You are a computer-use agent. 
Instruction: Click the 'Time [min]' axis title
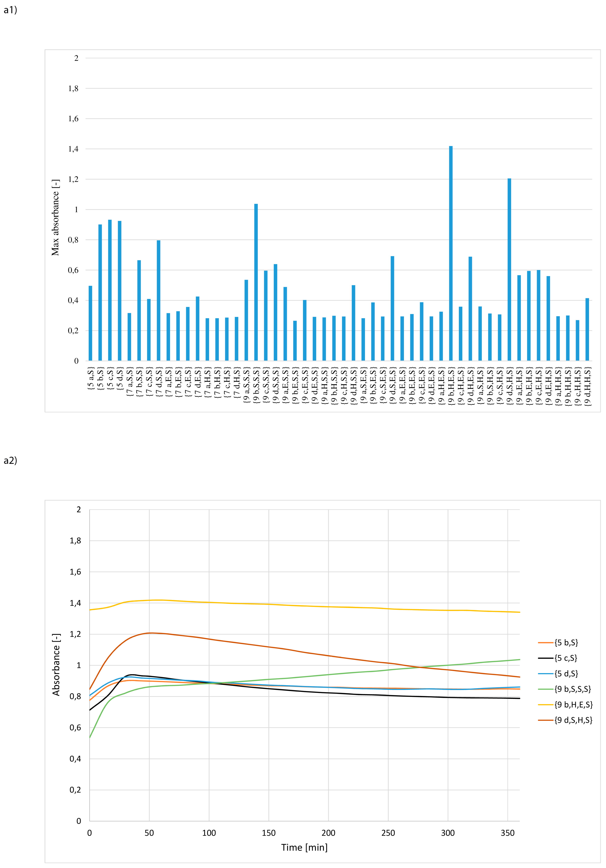coord(304,847)
